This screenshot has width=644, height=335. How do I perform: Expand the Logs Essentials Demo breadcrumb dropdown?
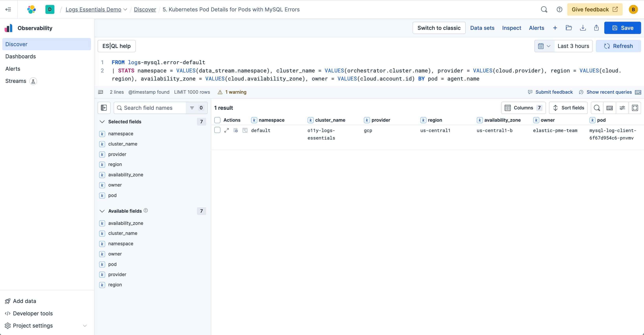point(125,9)
